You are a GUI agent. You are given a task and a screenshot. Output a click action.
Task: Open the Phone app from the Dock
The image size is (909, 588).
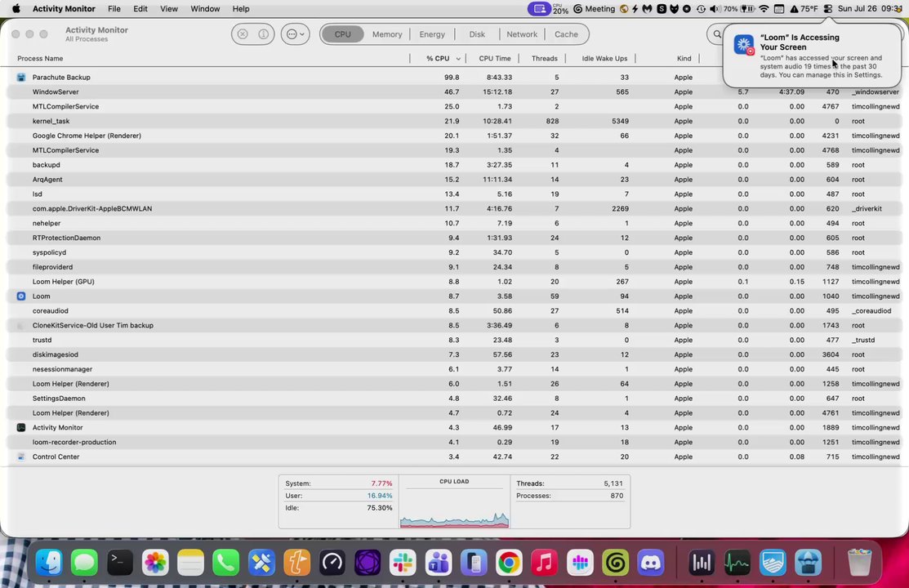[x=225, y=563]
